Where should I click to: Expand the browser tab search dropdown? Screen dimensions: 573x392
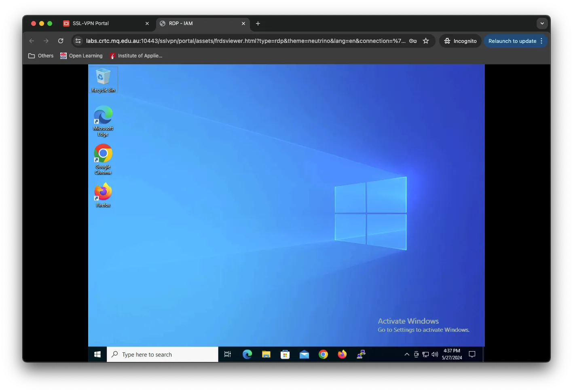542,23
